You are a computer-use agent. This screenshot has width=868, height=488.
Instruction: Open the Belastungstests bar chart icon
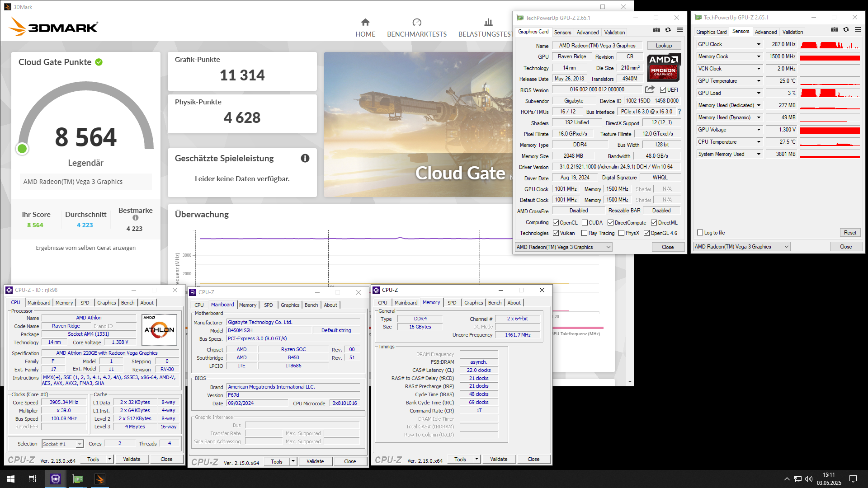coord(488,22)
